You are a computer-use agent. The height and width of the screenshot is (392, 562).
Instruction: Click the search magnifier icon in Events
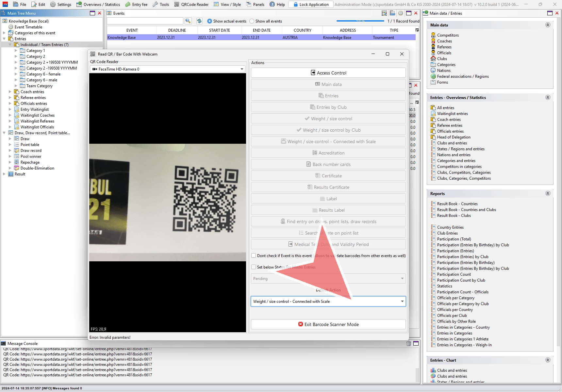click(x=188, y=21)
